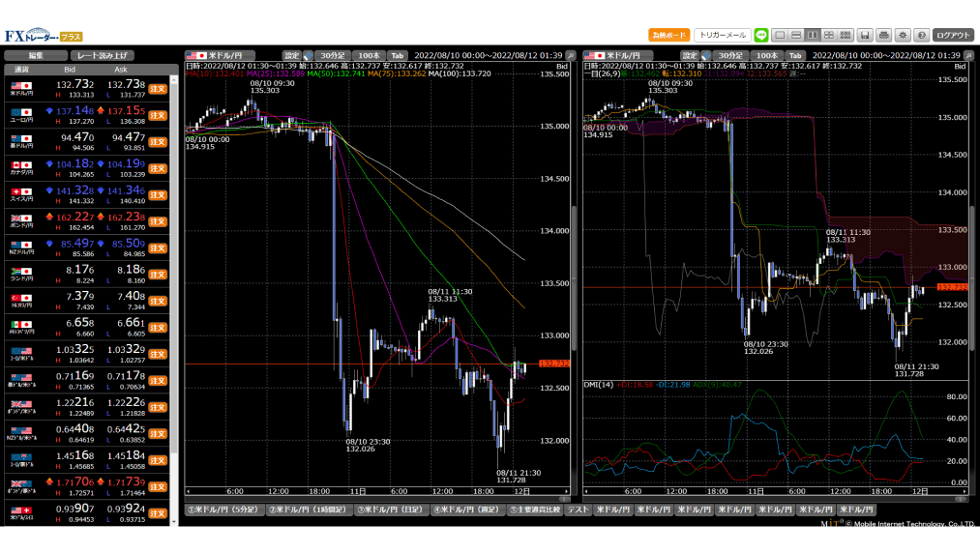Screen dimensions: 980x553
Task: Open 100本 bar count dropdown in left chart
Action: click(x=369, y=56)
